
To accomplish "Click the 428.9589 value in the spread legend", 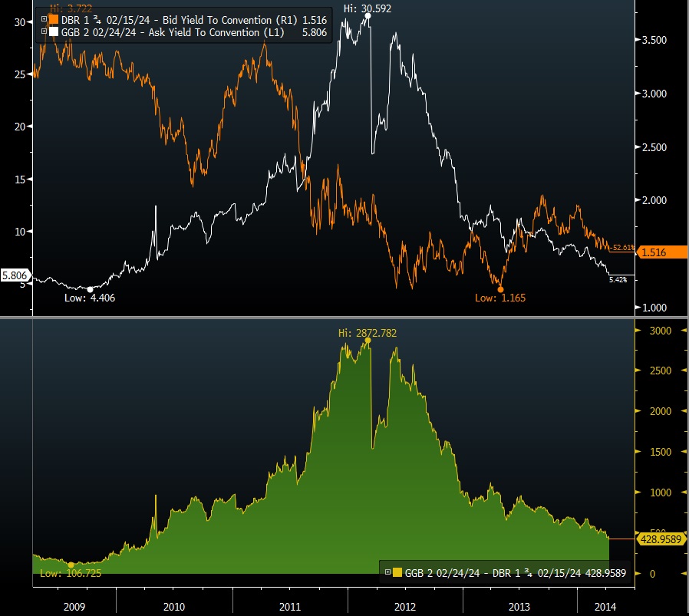I will pos(605,573).
